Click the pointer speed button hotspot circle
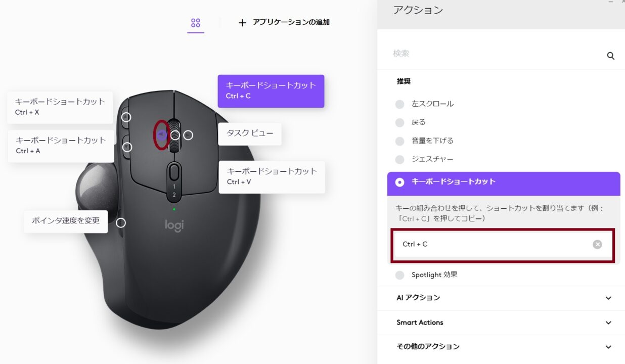625x364 pixels. tap(121, 222)
